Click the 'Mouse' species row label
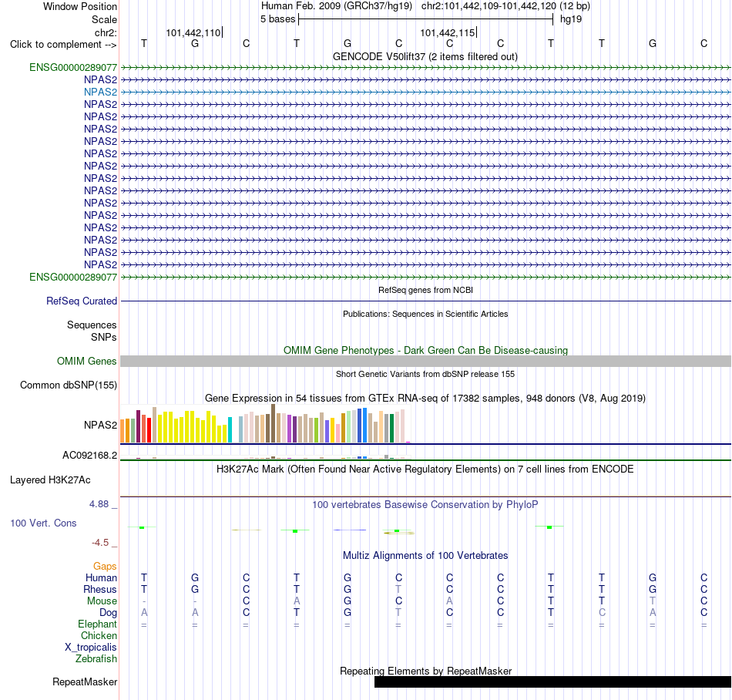 coord(102,601)
